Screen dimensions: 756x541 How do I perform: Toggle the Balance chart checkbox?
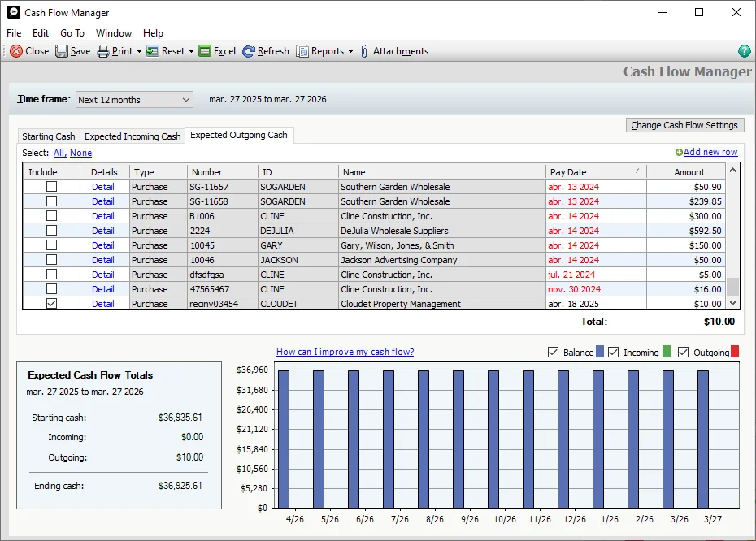(554, 353)
